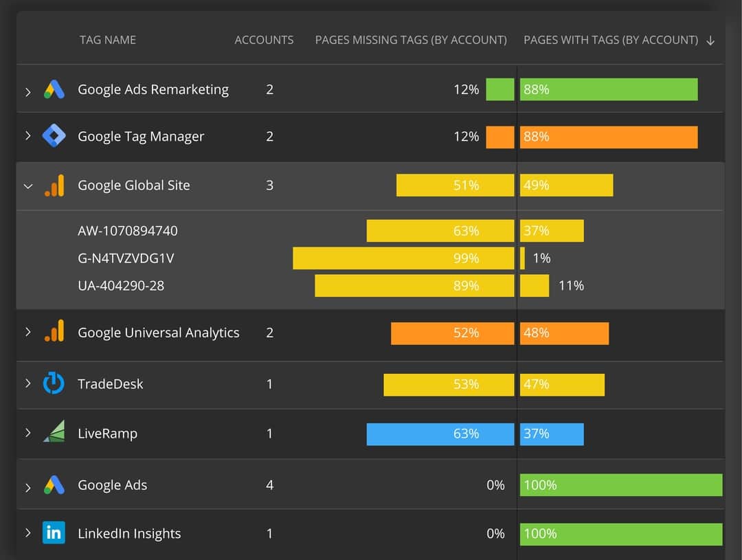Screen dimensions: 742x560
Task: Click the 11% value for UA-404290-28
Action: click(x=571, y=285)
